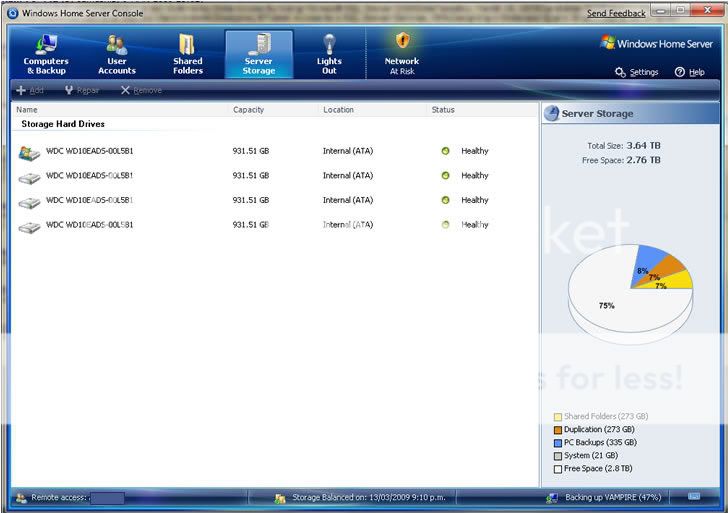The height and width of the screenshot is (513, 728).
Task: Click the Network At Risk shield icon
Action: pos(403,41)
